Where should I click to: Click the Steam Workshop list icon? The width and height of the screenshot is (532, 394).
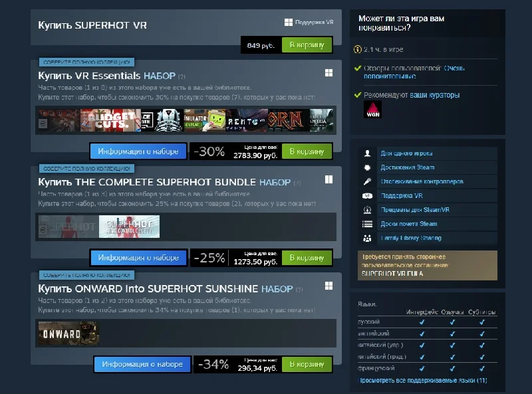pyautogui.click(x=367, y=224)
